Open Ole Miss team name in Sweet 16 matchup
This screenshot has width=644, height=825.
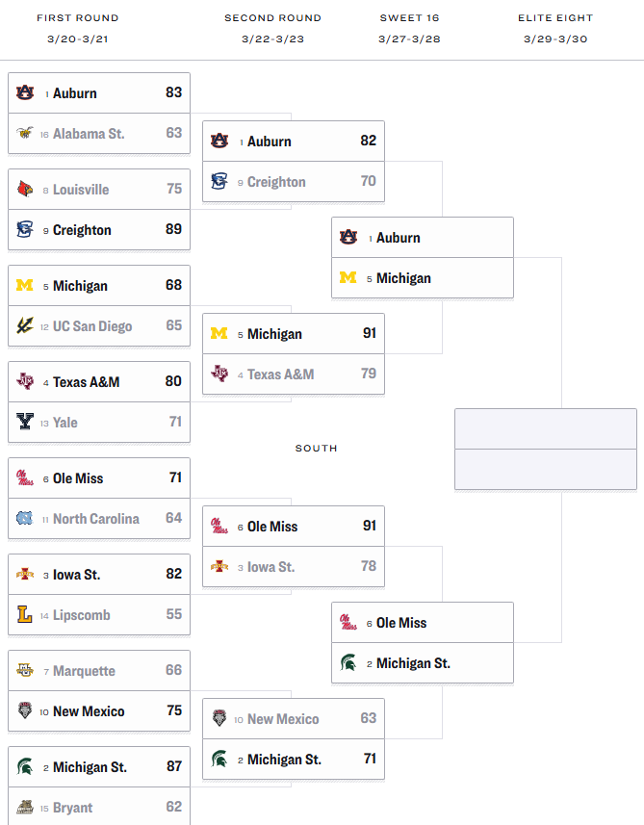coord(400,623)
